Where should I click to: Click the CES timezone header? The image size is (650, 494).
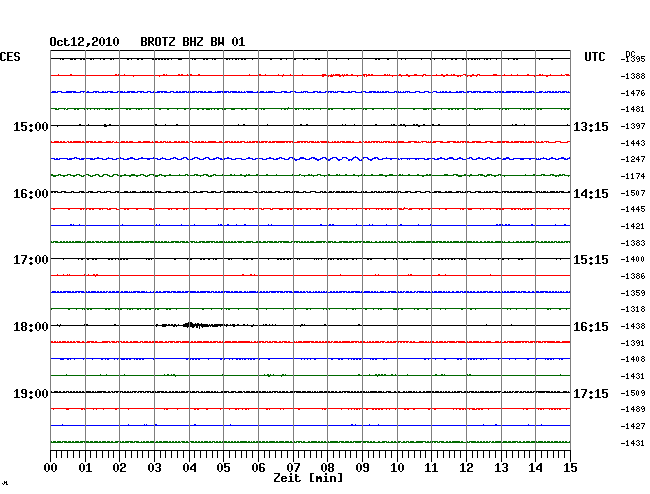tap(10, 57)
